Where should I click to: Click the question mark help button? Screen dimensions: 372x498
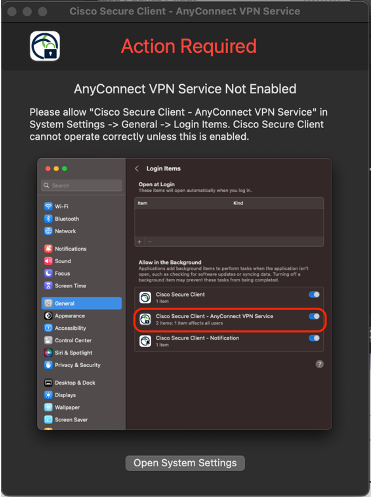[319, 364]
